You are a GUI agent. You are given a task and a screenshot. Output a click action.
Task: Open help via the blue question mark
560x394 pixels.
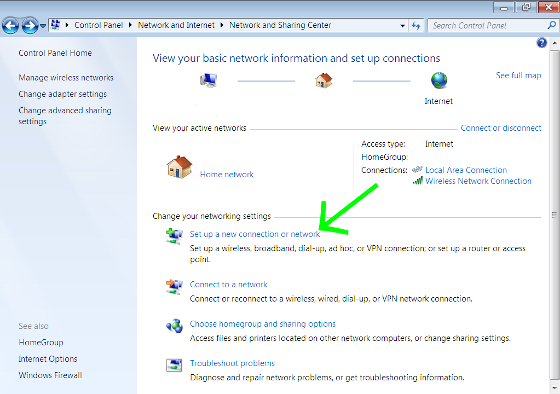tap(541, 43)
